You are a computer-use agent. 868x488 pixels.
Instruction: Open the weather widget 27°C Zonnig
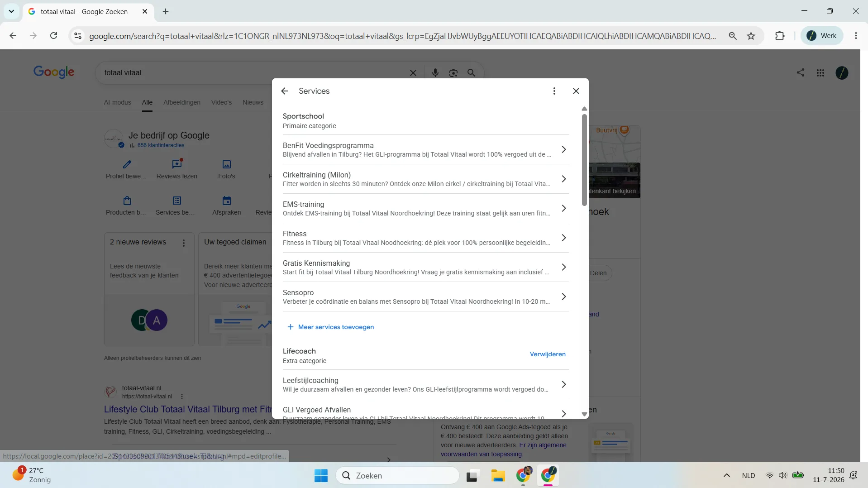32,475
